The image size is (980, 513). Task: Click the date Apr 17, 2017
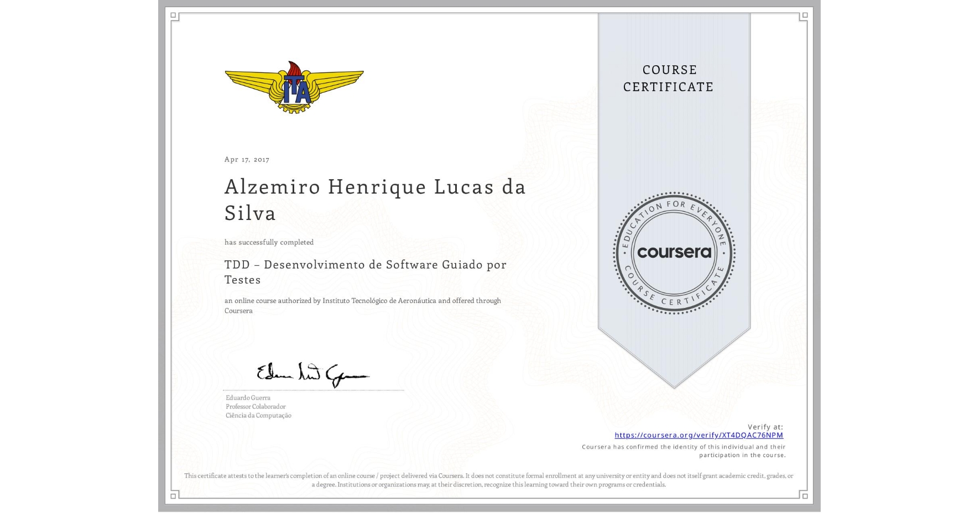247,159
